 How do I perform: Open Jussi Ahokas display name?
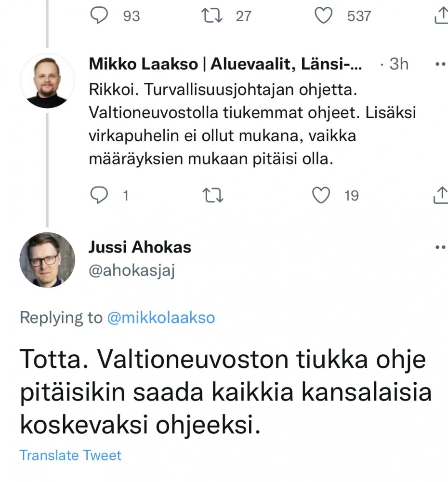click(140, 247)
